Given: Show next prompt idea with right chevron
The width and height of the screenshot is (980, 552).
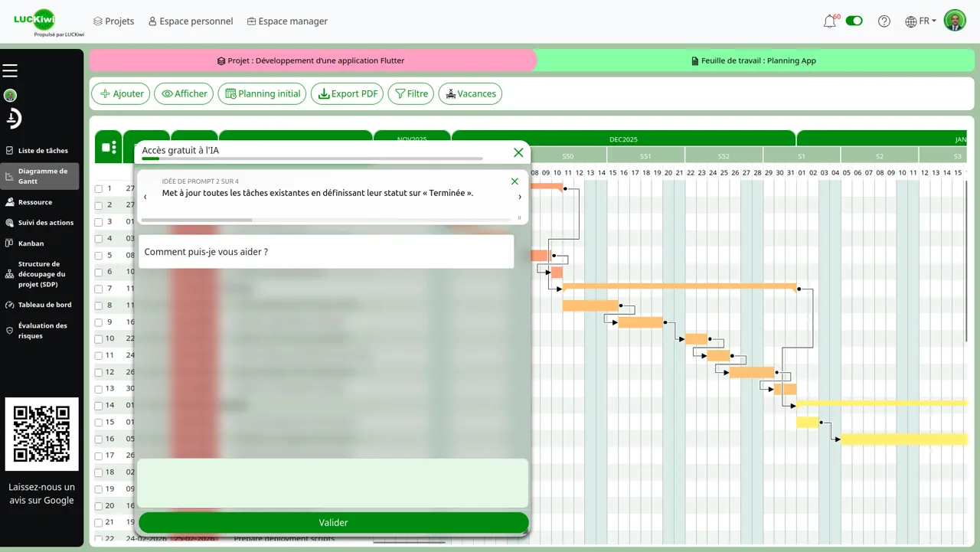Looking at the screenshot, I should [x=520, y=197].
